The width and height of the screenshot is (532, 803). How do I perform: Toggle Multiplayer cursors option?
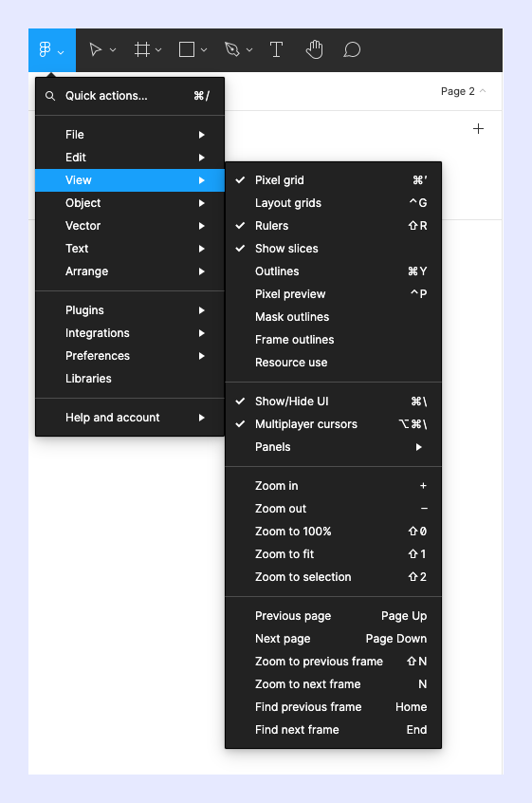[333, 424]
